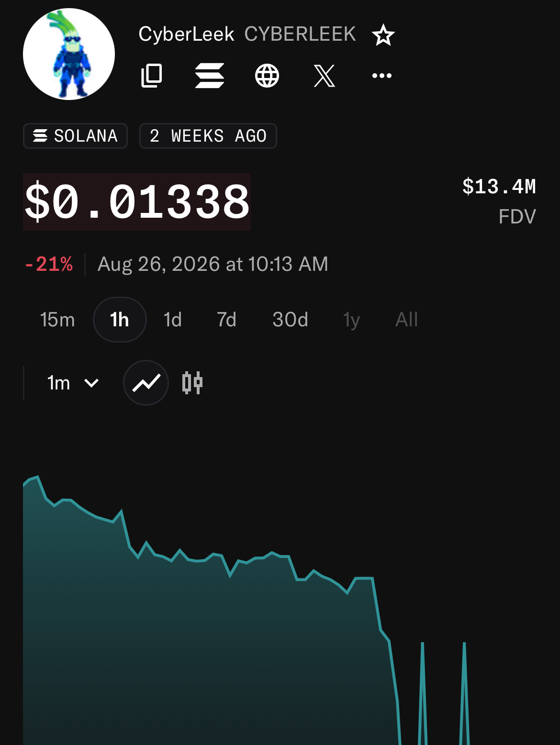Expand the 1m interval dropdown
The image size is (560, 745).
[73, 383]
